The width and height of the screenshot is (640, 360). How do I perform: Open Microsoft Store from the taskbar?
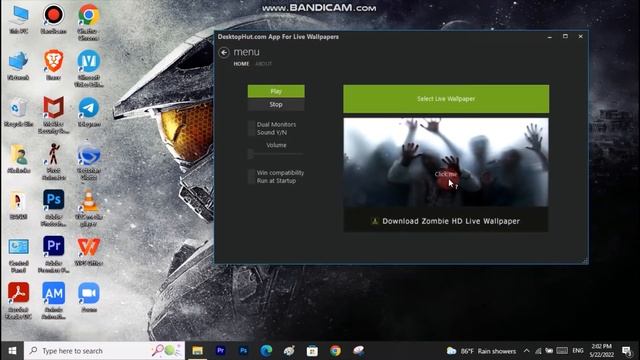tap(312, 351)
